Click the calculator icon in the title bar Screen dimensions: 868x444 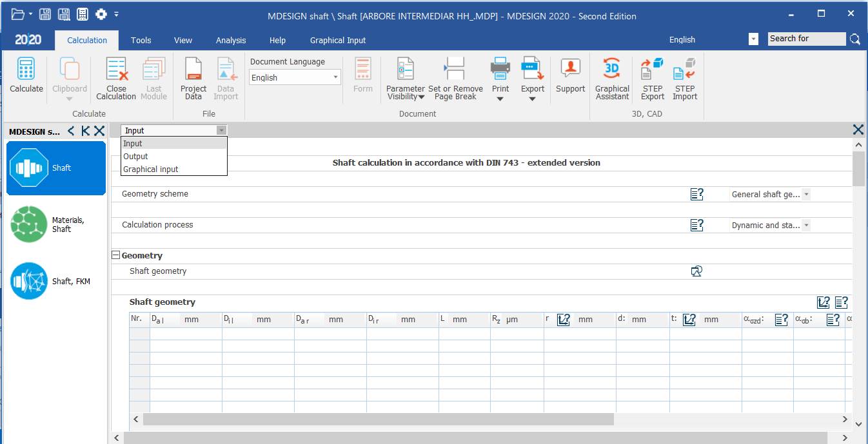point(82,14)
